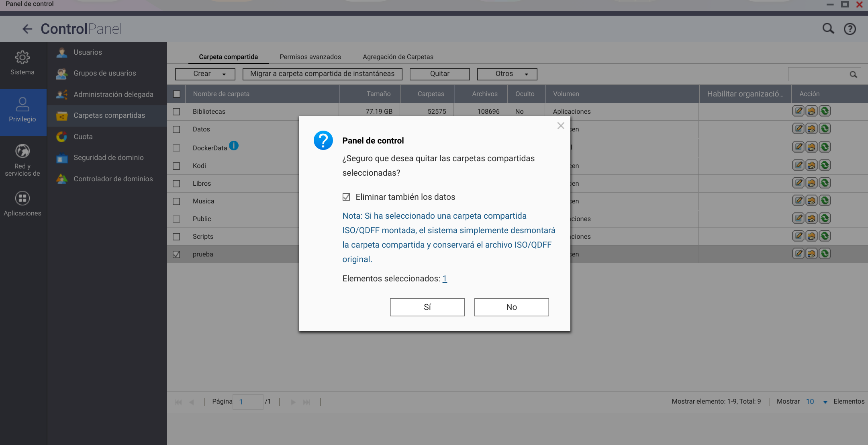
Task: Toggle the select-all header checkbox
Action: pos(176,94)
